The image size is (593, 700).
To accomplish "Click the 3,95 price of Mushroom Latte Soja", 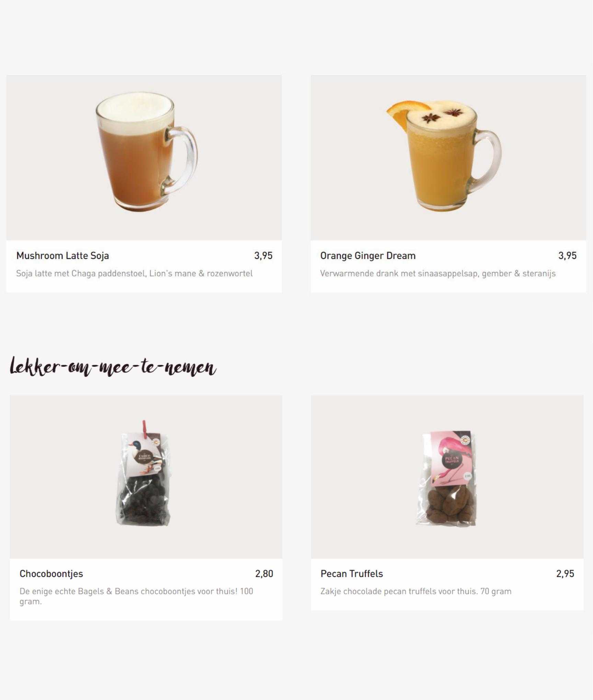I will click(x=263, y=256).
